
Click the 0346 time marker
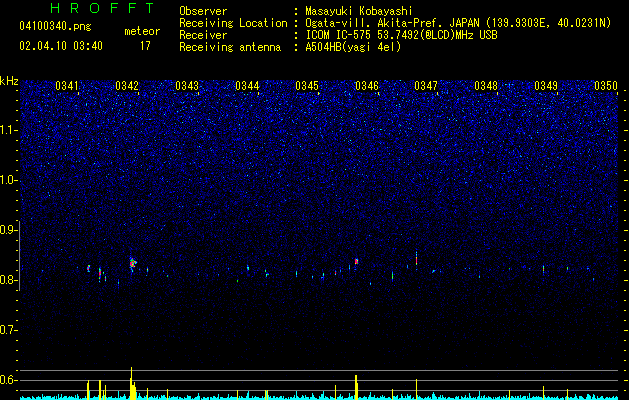[x=367, y=86]
